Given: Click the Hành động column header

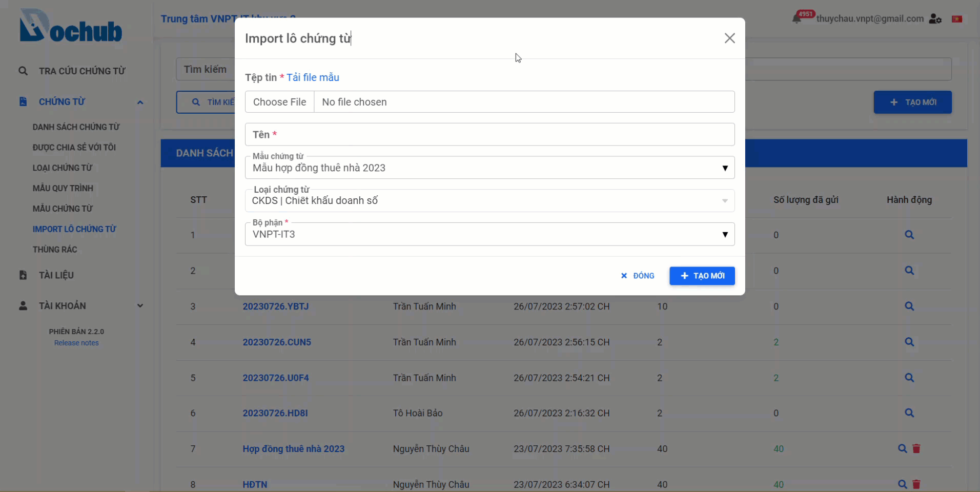Looking at the screenshot, I should (x=909, y=200).
